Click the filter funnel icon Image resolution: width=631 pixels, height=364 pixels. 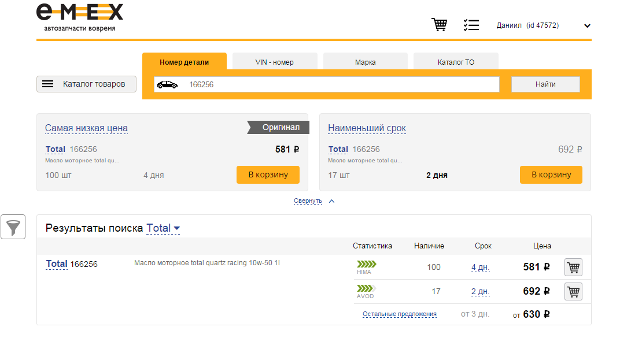[13, 227]
